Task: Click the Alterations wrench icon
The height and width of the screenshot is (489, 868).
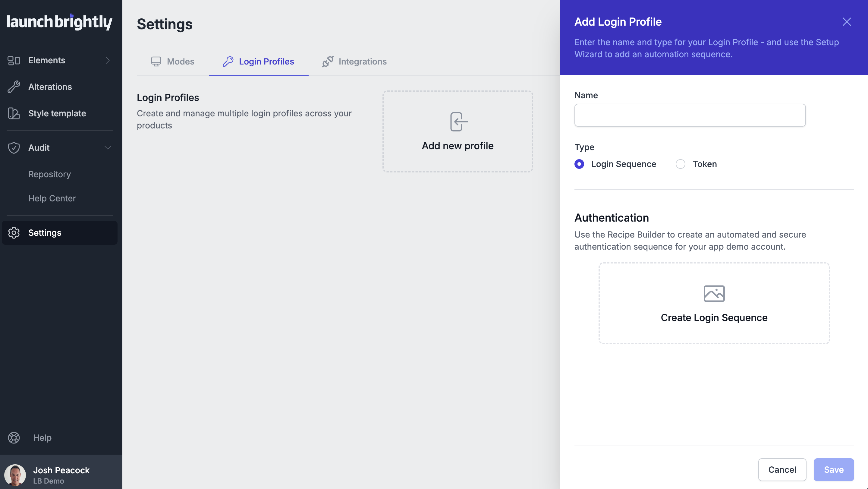Action: pyautogui.click(x=14, y=87)
